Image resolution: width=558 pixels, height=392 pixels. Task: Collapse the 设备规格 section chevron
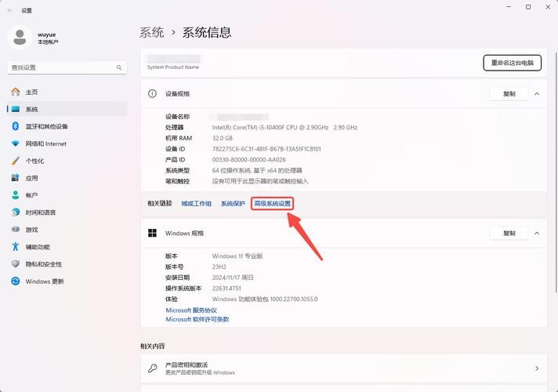tap(537, 93)
